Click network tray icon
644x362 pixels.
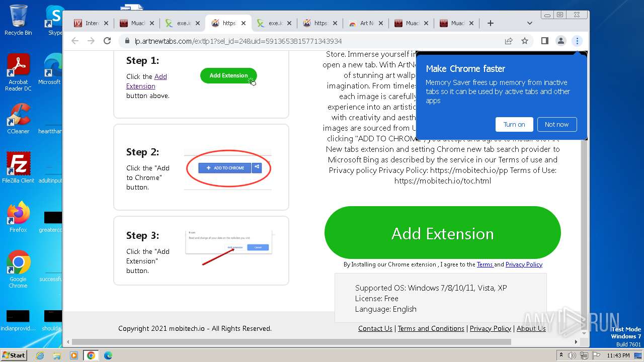[x=584, y=355]
